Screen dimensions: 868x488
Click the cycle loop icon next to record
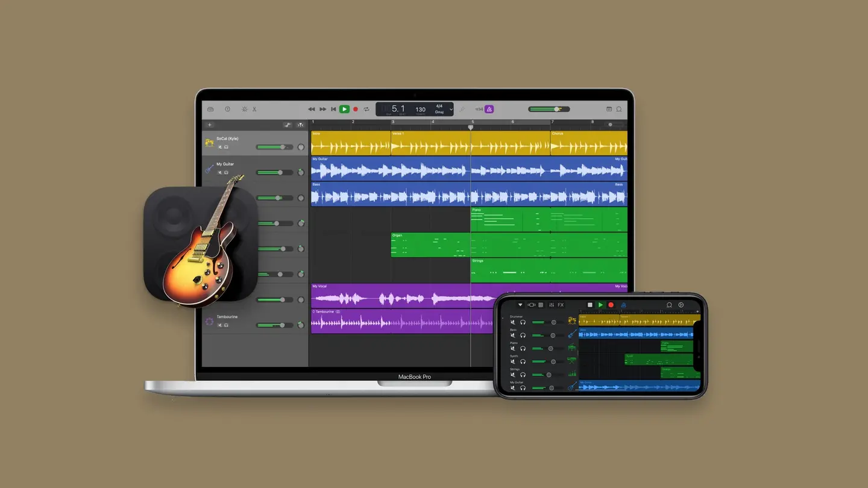[366, 109]
